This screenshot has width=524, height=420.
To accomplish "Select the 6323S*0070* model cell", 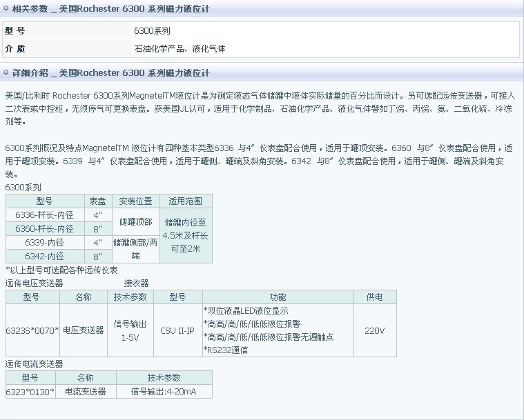I will (x=32, y=330).
